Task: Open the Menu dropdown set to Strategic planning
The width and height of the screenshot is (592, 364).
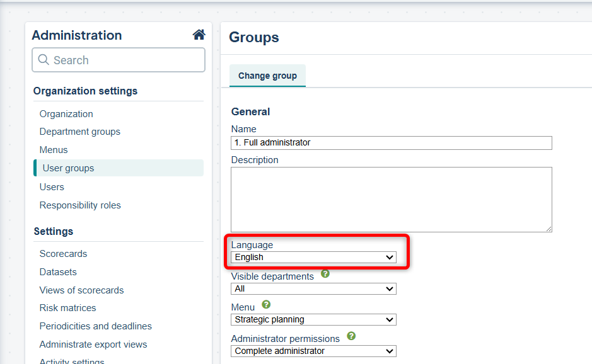Action: point(313,319)
